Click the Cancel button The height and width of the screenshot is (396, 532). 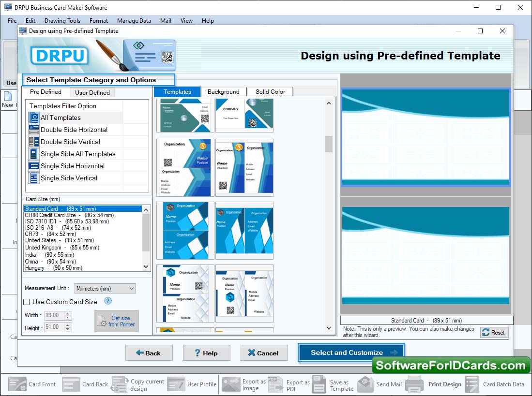coord(264,353)
